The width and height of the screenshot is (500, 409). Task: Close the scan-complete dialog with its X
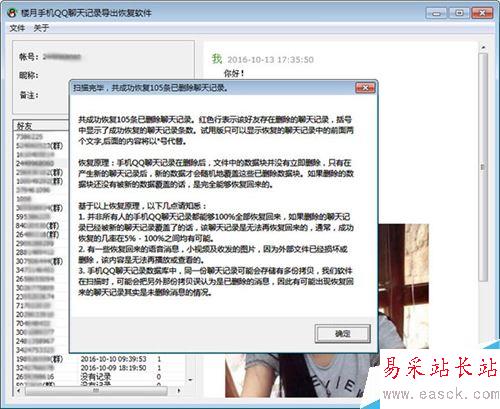pyautogui.click(x=365, y=88)
